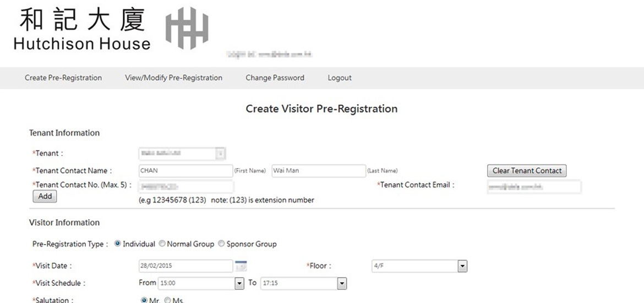Expand the From time dropdown
The height and width of the screenshot is (303, 644).
239,283
